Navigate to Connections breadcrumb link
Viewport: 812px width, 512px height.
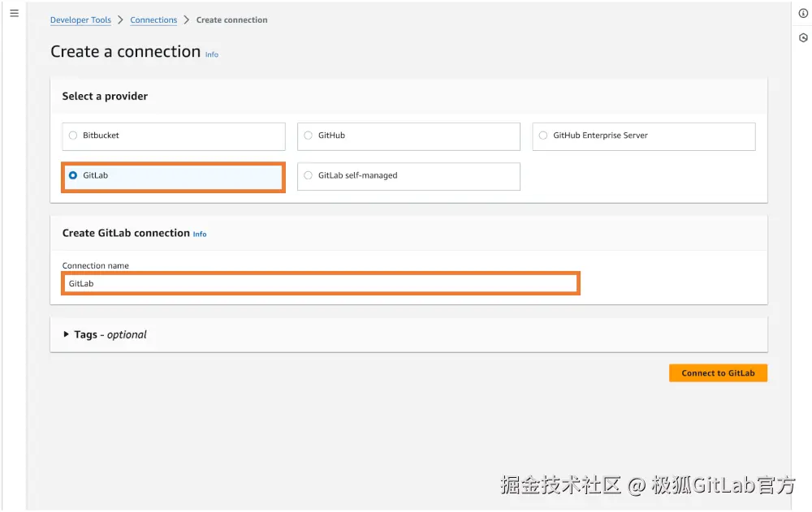click(x=153, y=20)
